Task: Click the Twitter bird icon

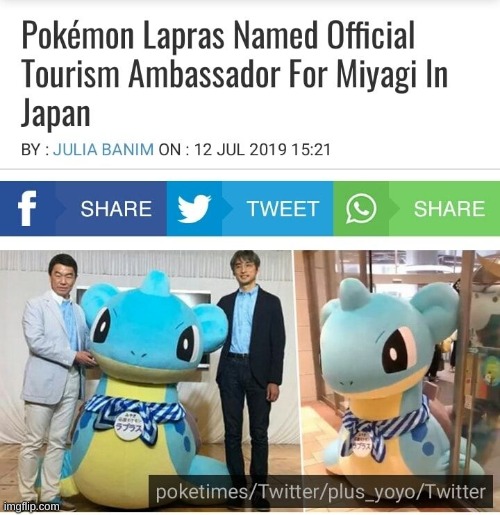Action: 194,209
